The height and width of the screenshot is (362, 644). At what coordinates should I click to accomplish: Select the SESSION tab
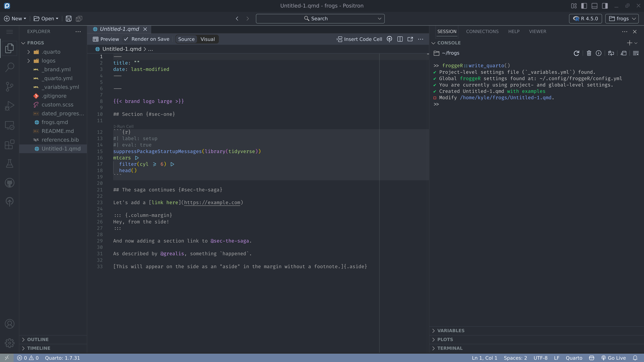446,32
